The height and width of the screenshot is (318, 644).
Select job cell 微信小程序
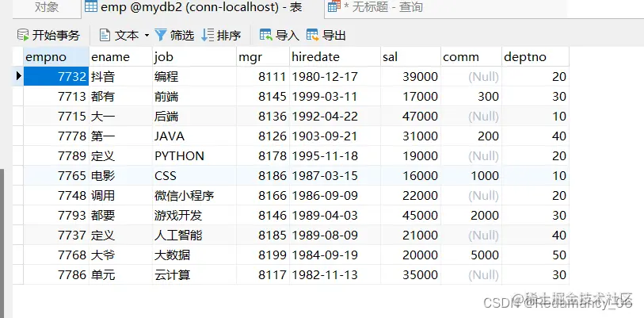point(195,195)
